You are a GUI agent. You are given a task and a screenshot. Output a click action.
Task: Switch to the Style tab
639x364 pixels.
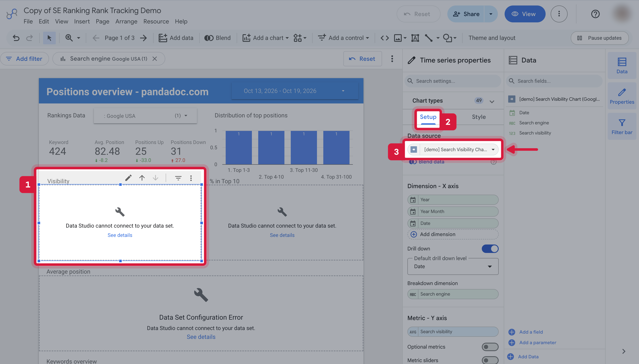(x=479, y=117)
